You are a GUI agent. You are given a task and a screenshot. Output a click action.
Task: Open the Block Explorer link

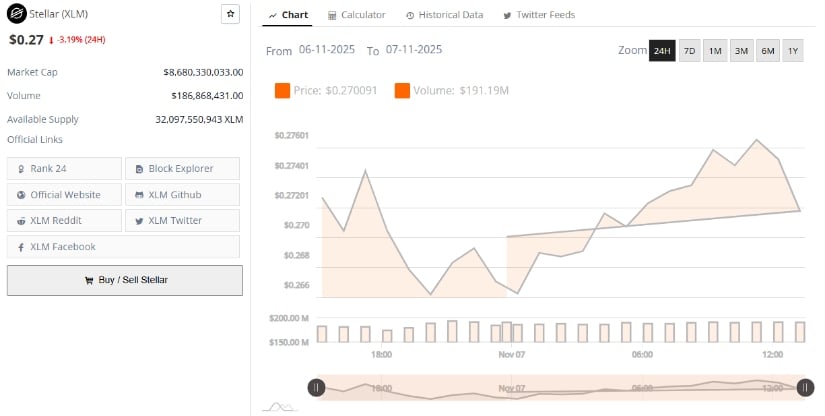click(182, 169)
